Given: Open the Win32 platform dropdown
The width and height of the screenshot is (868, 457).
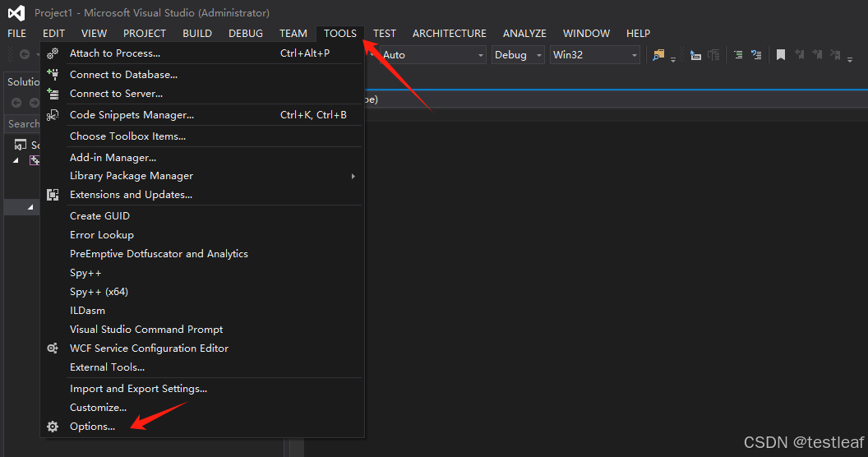Looking at the screenshot, I should click(x=595, y=55).
